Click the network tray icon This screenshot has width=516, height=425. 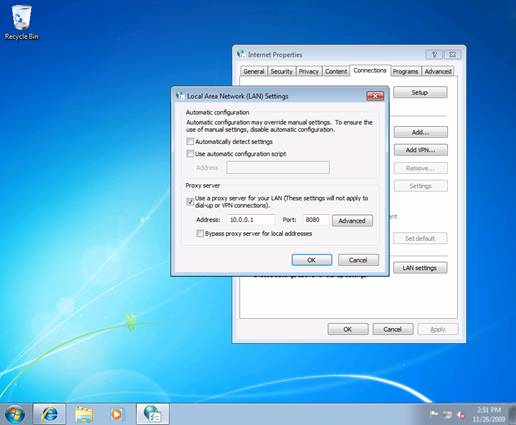click(x=448, y=415)
